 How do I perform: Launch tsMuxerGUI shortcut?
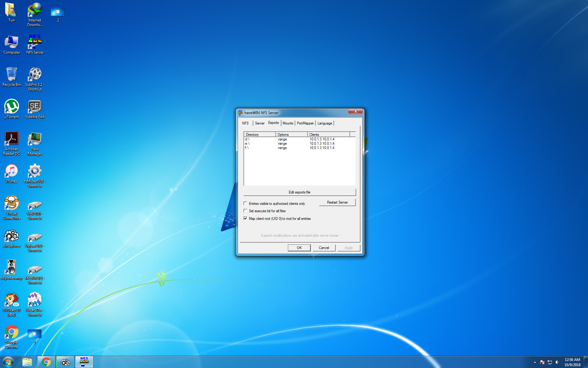point(35,176)
